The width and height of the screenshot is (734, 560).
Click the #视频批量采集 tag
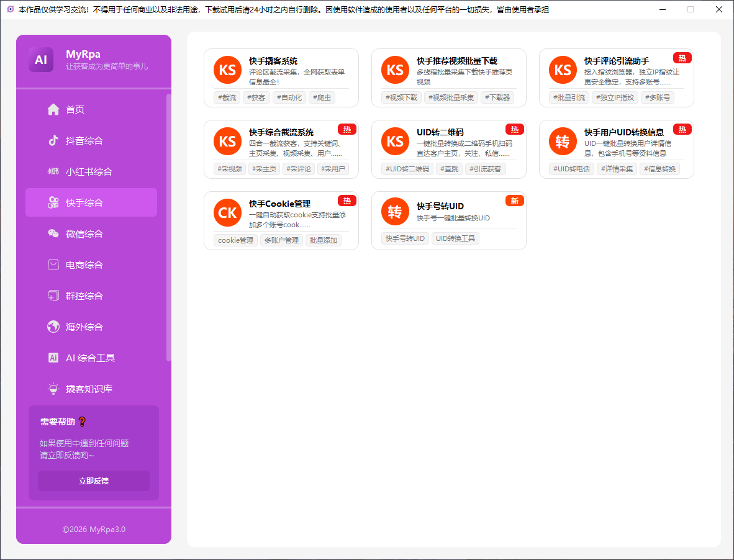451,97
